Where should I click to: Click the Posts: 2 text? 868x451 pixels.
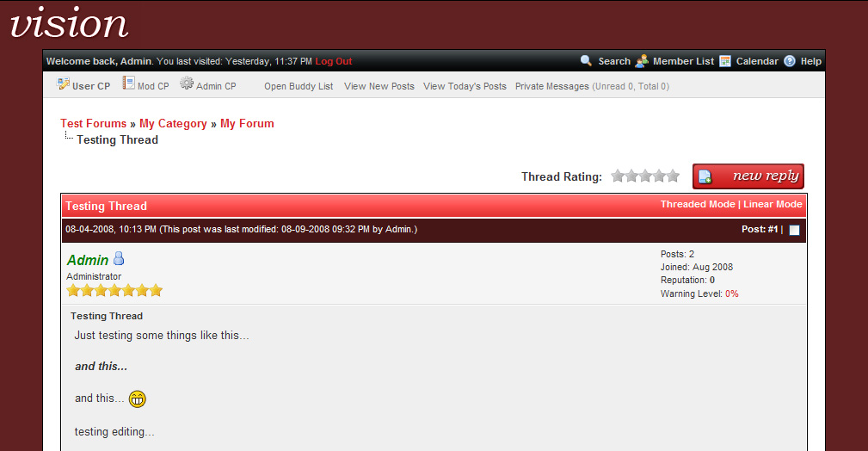(x=677, y=254)
